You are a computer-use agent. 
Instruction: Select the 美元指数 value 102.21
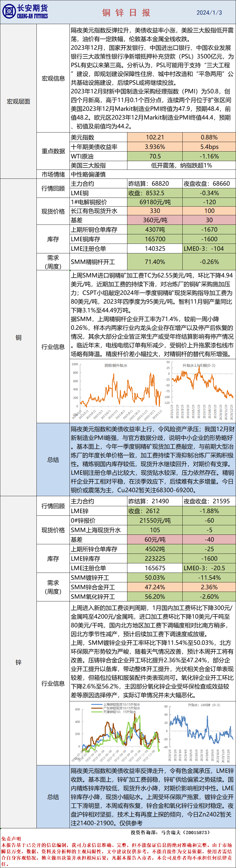click(x=155, y=137)
